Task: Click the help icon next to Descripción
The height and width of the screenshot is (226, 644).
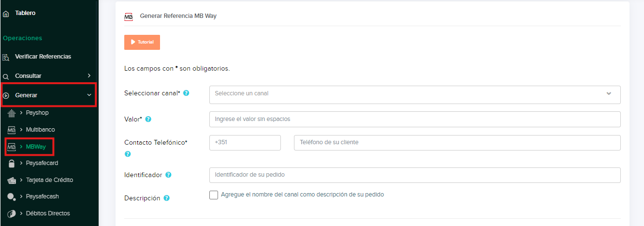Action: pos(166,198)
